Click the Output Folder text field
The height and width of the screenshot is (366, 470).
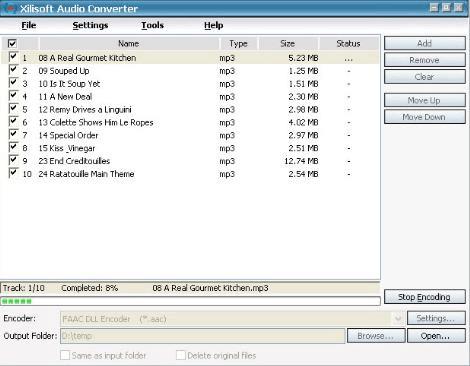pos(203,336)
